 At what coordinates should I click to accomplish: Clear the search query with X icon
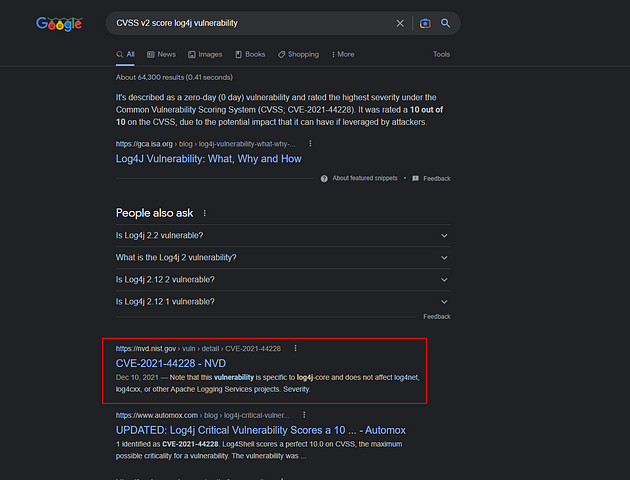[x=400, y=23]
